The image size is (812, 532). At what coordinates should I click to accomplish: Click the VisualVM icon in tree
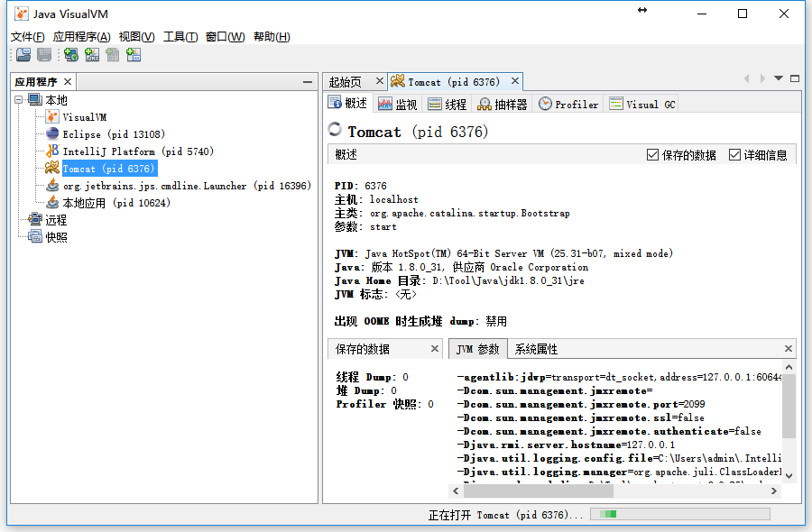[x=52, y=116]
